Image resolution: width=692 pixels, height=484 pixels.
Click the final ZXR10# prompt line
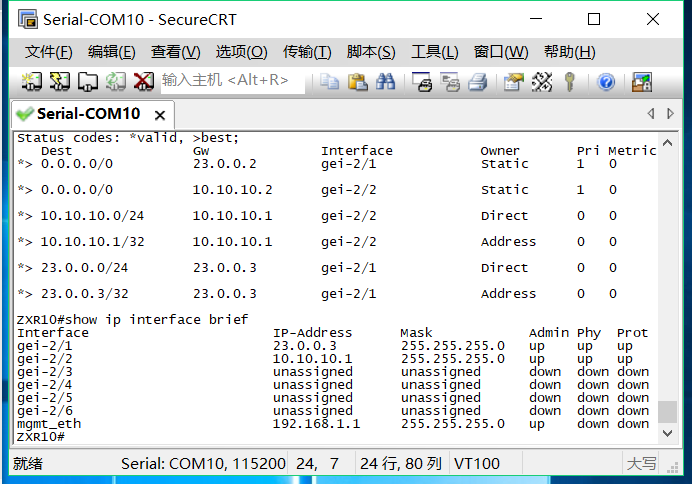(x=41, y=437)
